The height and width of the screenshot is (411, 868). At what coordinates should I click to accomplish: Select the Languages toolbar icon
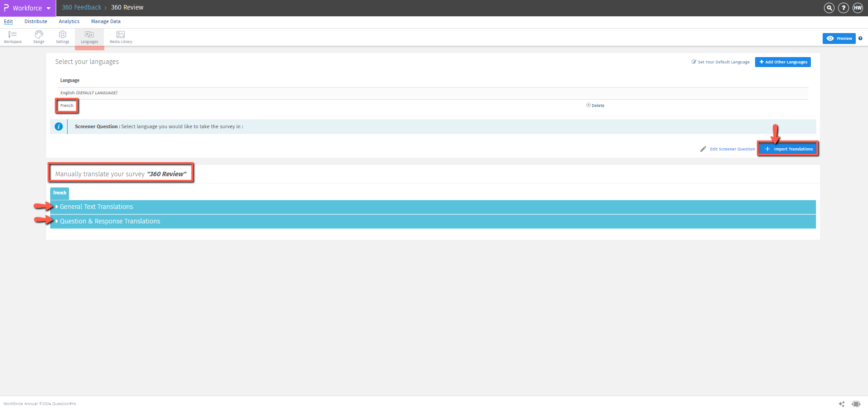(89, 37)
